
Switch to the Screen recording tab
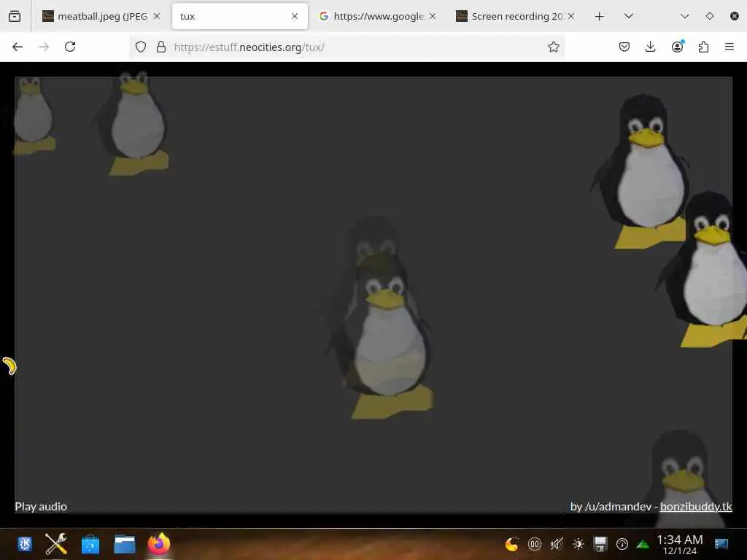(x=515, y=16)
